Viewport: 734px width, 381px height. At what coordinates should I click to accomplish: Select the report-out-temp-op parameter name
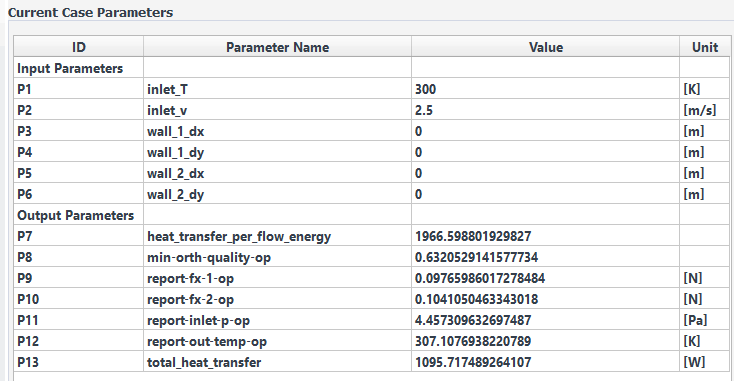(277, 341)
